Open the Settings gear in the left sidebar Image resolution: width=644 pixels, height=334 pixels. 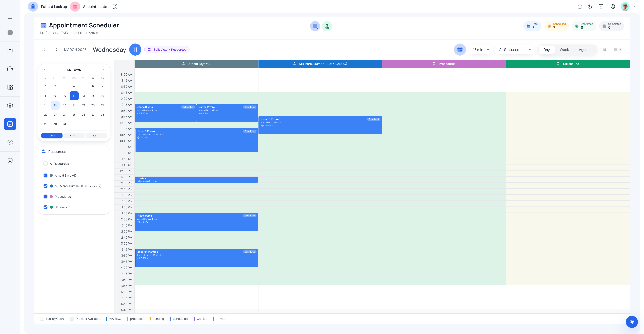(10, 142)
